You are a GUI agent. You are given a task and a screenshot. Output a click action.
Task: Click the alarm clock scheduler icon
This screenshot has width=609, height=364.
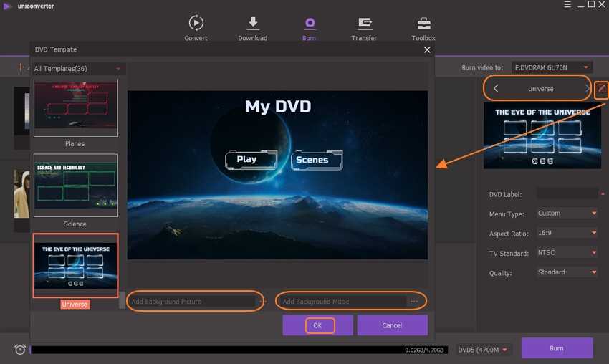click(20, 349)
